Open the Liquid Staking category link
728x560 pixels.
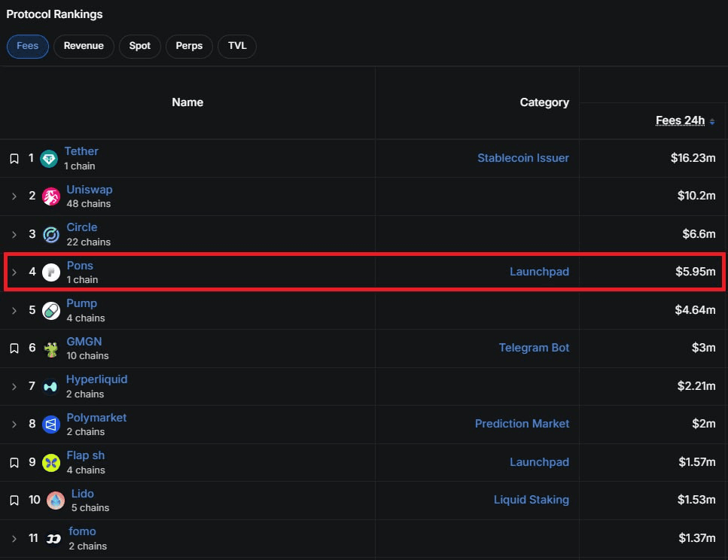click(x=532, y=500)
